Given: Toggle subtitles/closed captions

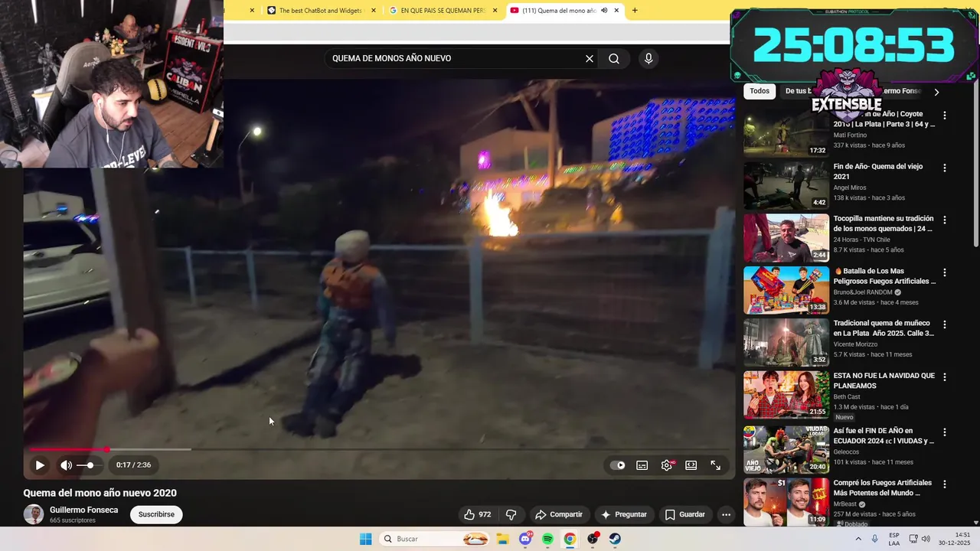Looking at the screenshot, I should [642, 465].
